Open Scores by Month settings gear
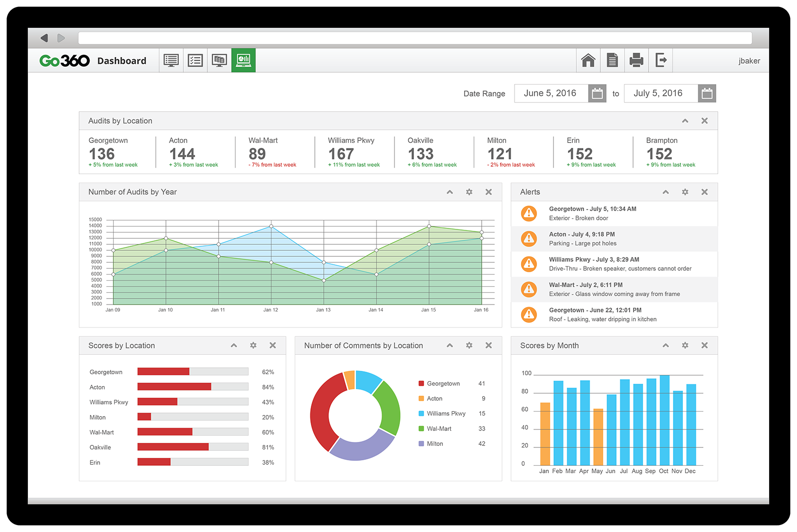 685,345
